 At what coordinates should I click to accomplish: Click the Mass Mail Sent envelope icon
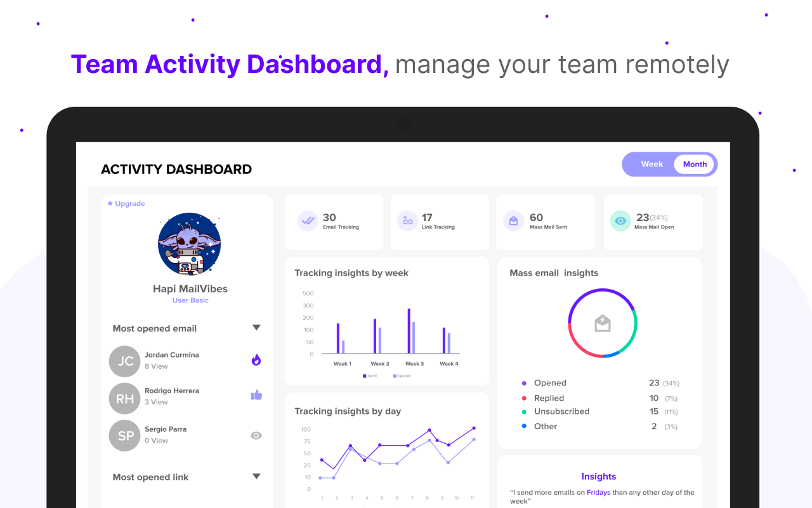click(x=513, y=221)
